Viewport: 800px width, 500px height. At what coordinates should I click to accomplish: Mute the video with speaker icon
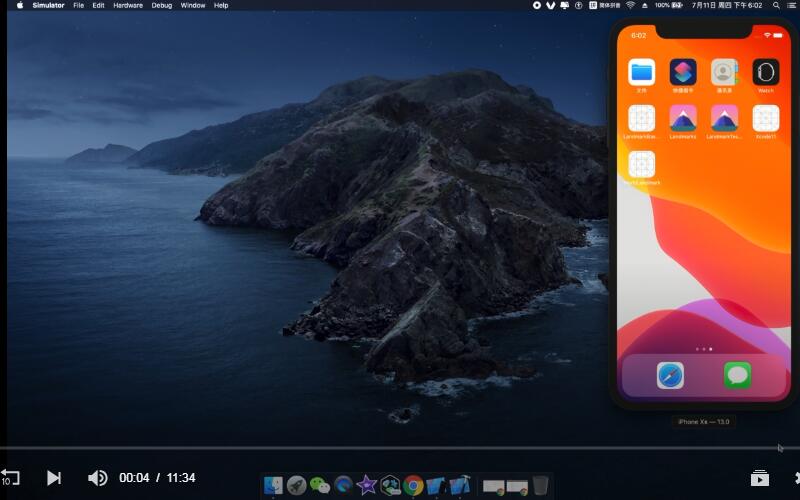coord(97,478)
